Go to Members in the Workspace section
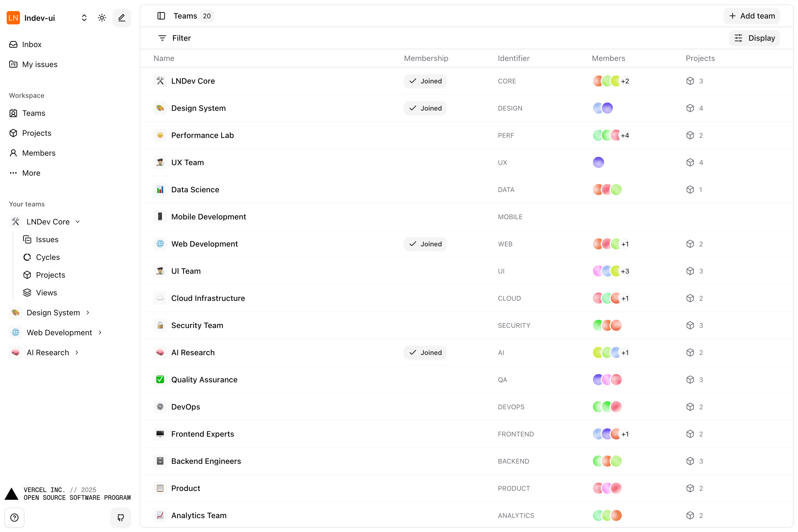 (39, 153)
